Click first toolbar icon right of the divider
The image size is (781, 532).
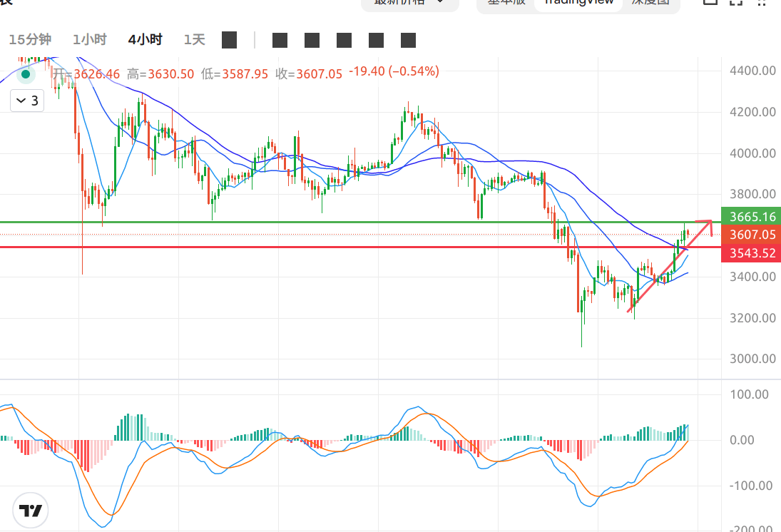click(280, 40)
